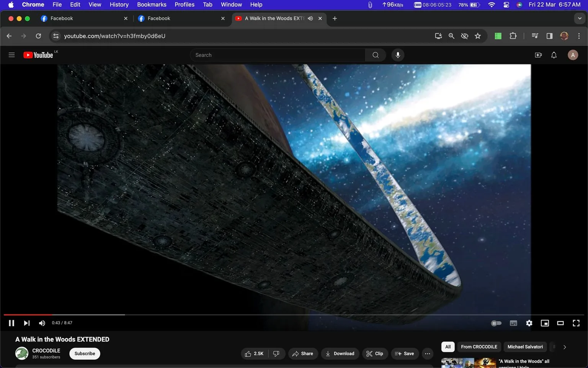The image size is (588, 368).
Task: Open the Chrome tab list chevron
Action: (x=579, y=18)
